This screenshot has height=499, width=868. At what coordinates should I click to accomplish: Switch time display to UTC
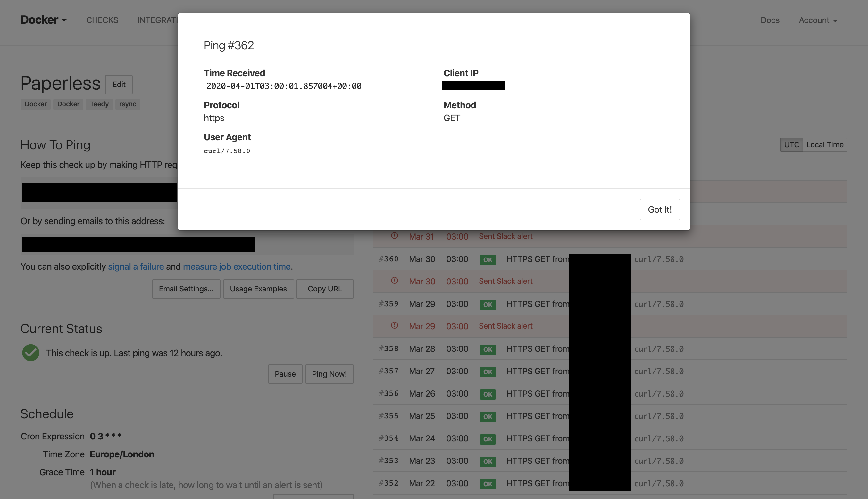point(791,145)
